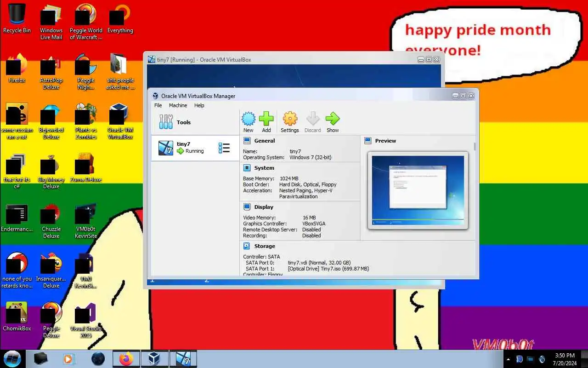The height and width of the screenshot is (368, 588).
Task: Select the Everything desktop icon
Action: [120, 19]
